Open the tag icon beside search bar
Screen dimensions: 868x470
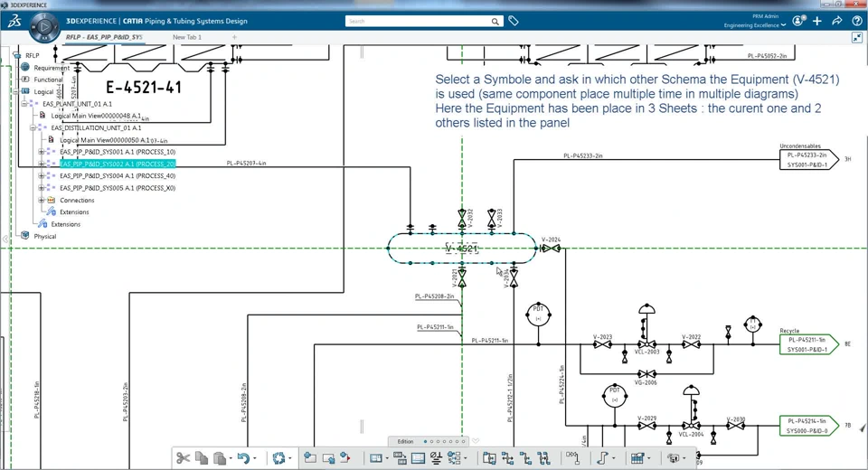tap(514, 21)
